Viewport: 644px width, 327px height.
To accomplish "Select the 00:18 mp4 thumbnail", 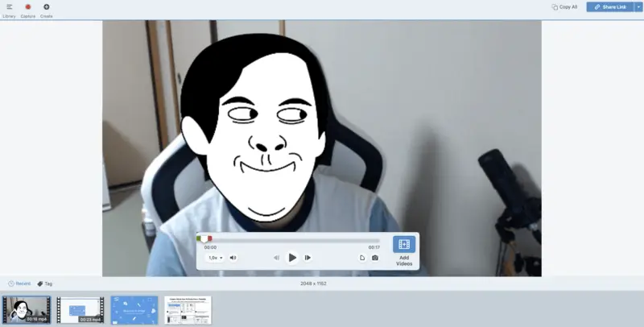I will click(27, 310).
